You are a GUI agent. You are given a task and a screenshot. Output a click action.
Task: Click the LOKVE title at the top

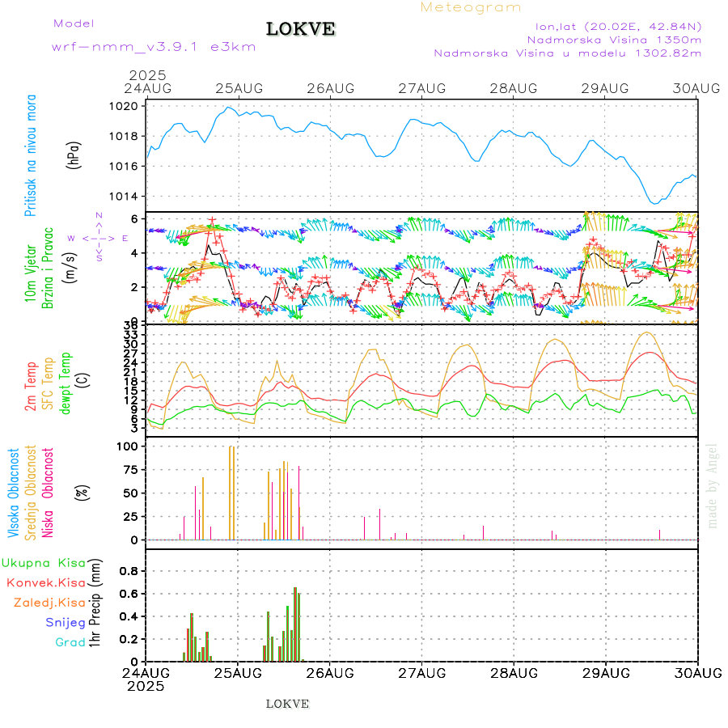tap(301, 29)
